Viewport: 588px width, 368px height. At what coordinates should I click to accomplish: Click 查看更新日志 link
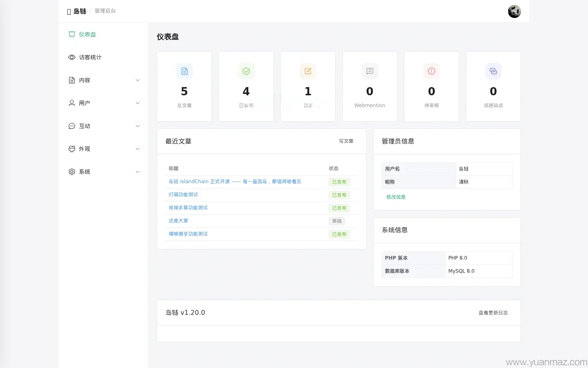tap(493, 313)
